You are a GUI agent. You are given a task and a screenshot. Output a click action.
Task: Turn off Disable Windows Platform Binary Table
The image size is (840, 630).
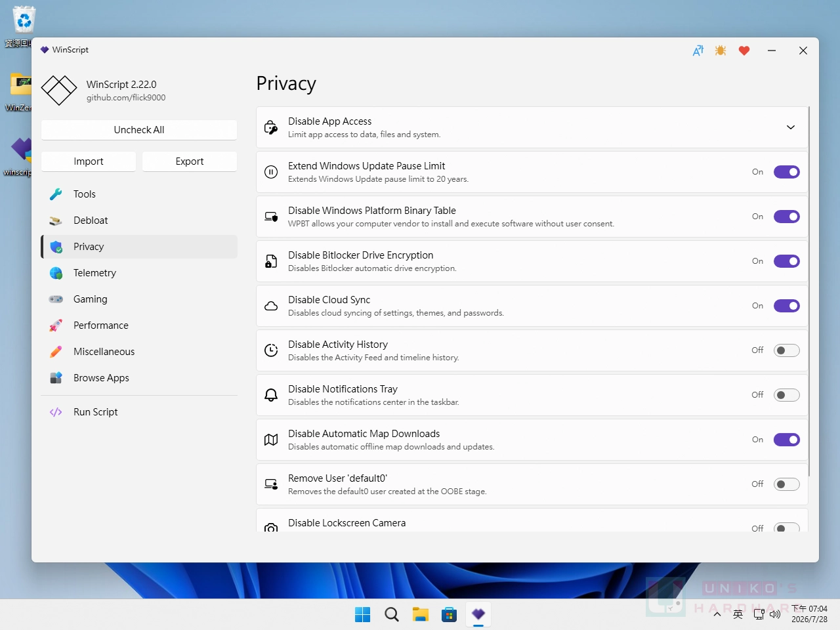coord(787,217)
